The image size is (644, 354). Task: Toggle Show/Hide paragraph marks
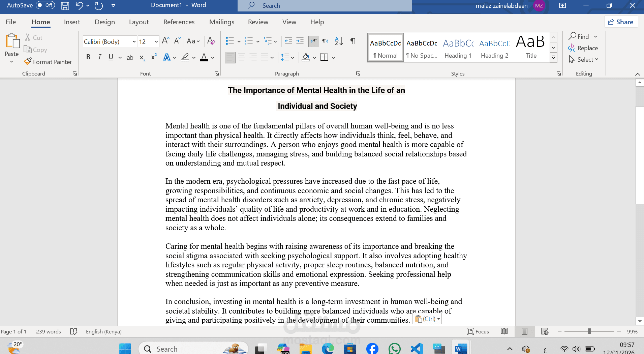coord(353,41)
